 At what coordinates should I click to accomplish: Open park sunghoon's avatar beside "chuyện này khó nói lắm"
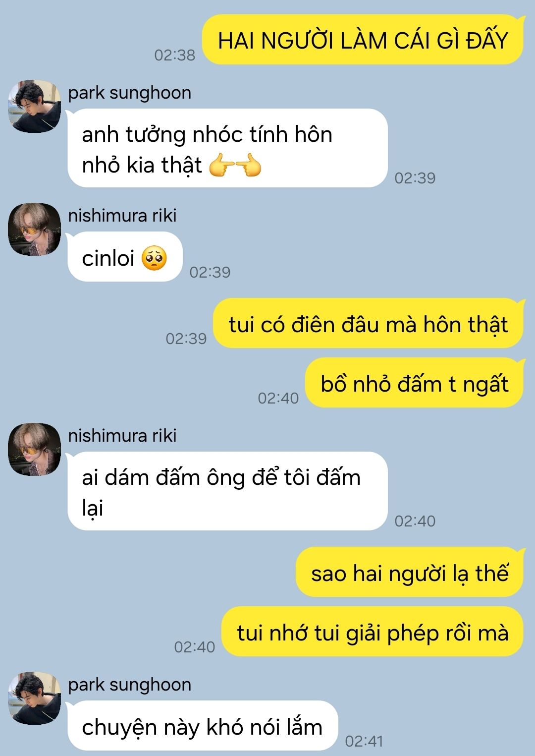point(35,698)
